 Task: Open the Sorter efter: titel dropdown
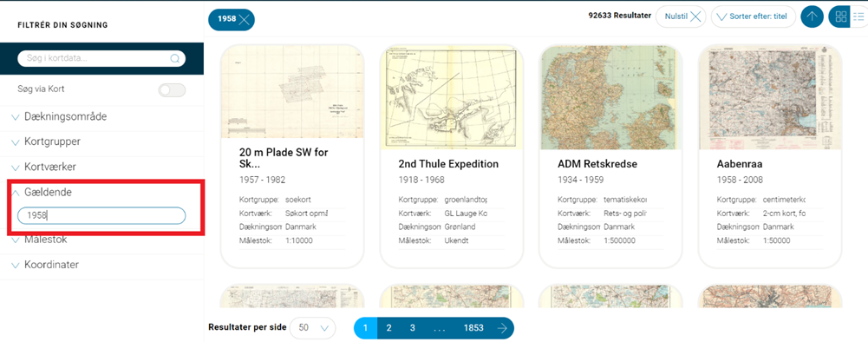[x=754, y=16]
